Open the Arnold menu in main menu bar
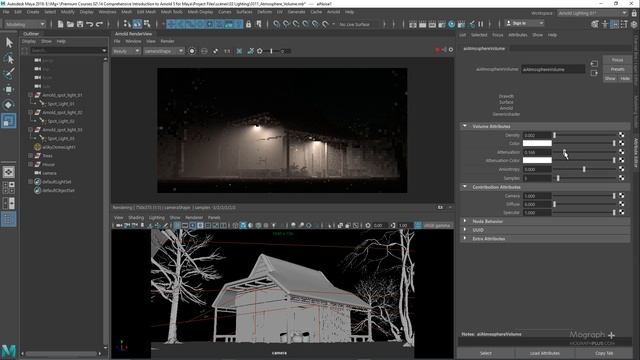 pos(333,12)
